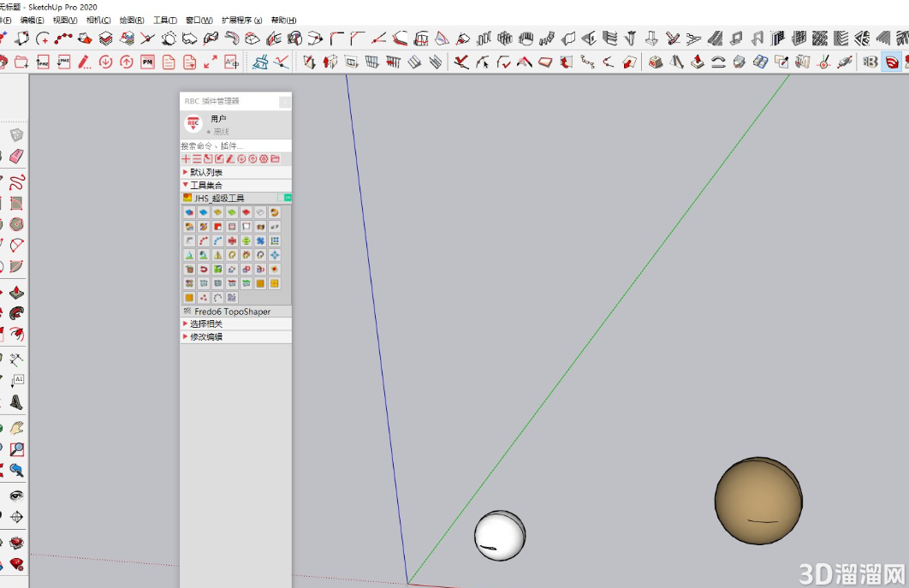The height and width of the screenshot is (588, 909).
Task: Expand the 默认列表 section
Action: pos(236,172)
